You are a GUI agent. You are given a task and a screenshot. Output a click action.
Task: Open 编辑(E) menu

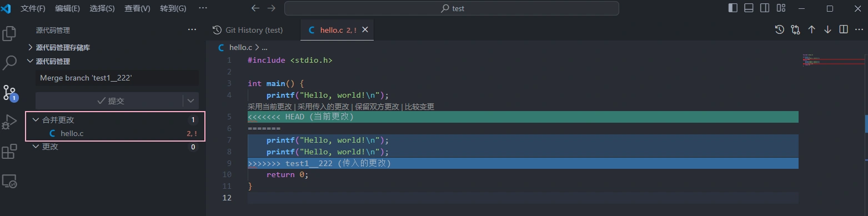click(67, 8)
